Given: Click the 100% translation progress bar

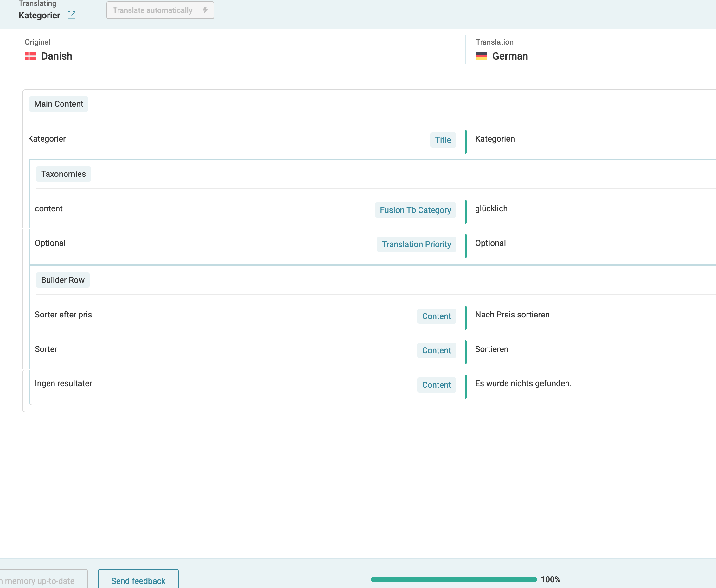Looking at the screenshot, I should click(453, 579).
